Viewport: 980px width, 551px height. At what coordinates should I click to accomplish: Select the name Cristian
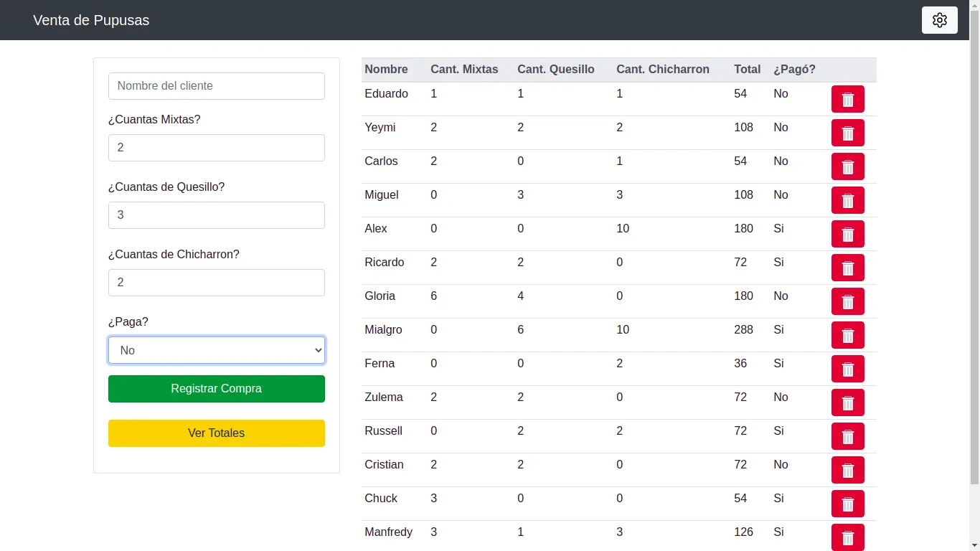pyautogui.click(x=384, y=465)
